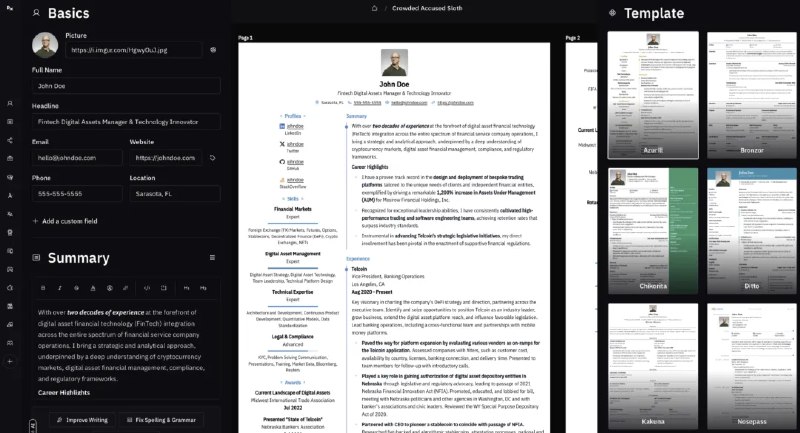
Task: Click the Improve Writing button
Action: click(x=83, y=420)
